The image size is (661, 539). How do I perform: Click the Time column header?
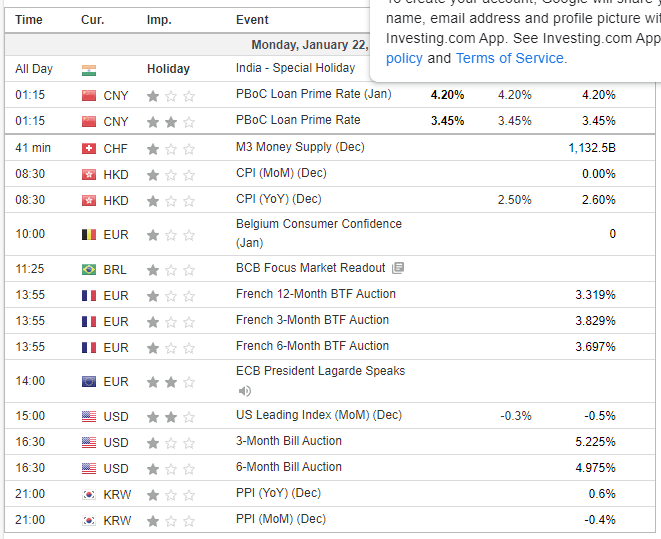tap(29, 20)
